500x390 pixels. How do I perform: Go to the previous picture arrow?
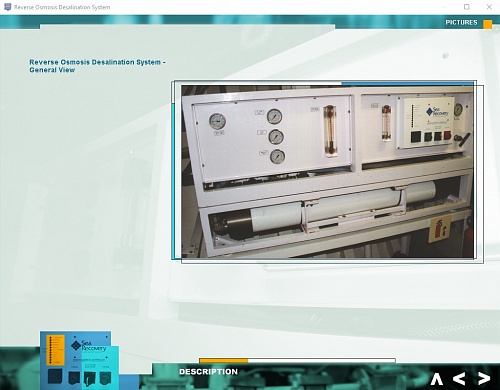tap(459, 379)
